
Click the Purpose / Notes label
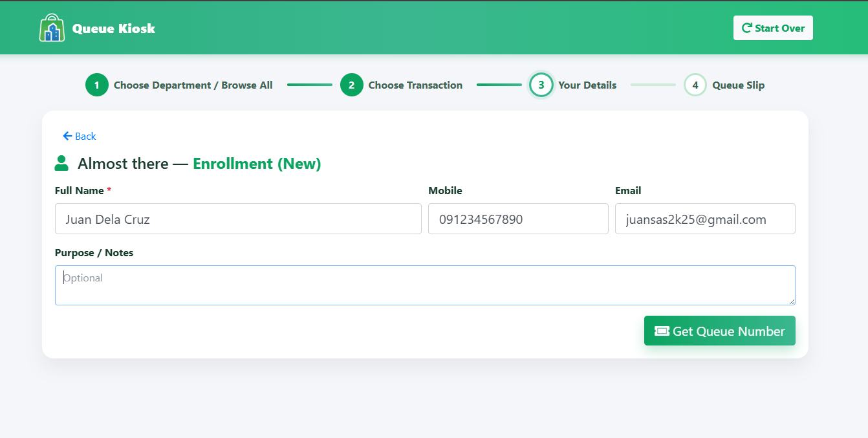click(94, 252)
